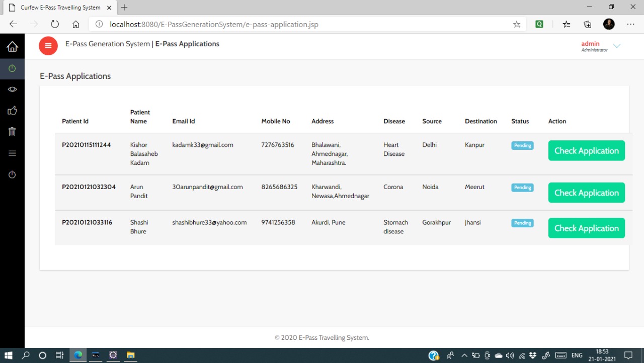The width and height of the screenshot is (644, 363).
Task: Show hidden system tray icons
Action: (464, 355)
